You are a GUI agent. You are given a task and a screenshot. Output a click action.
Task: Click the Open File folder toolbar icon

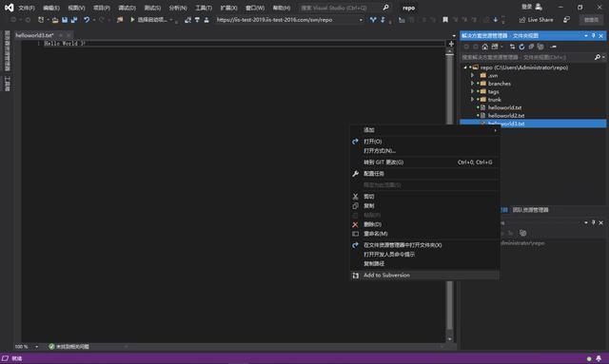click(55, 20)
